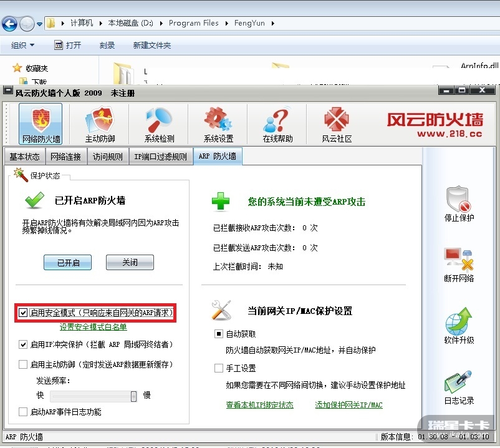Click the 关闭 turn off button

pyautogui.click(x=130, y=262)
